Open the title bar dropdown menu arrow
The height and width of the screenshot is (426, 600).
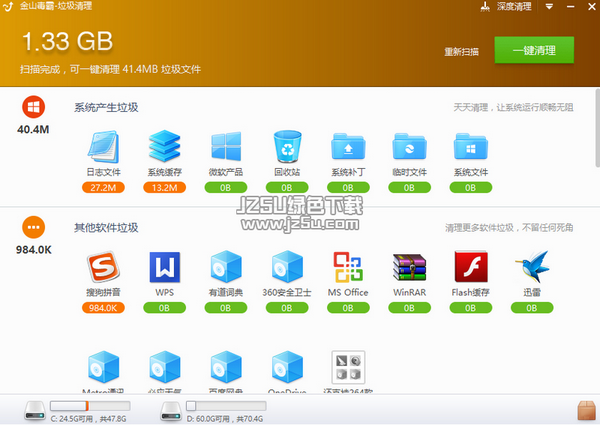pyautogui.click(x=549, y=7)
